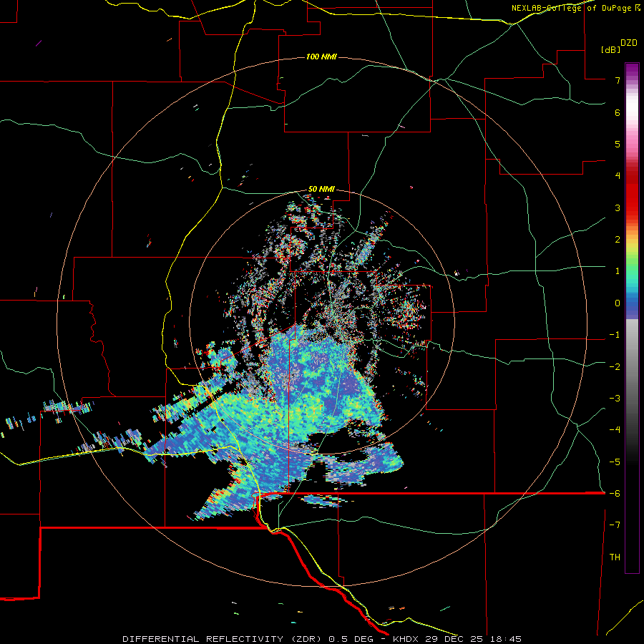Click the Differential Reflectivity (ZDR) caption text
644x644 pixels.
coord(224,639)
